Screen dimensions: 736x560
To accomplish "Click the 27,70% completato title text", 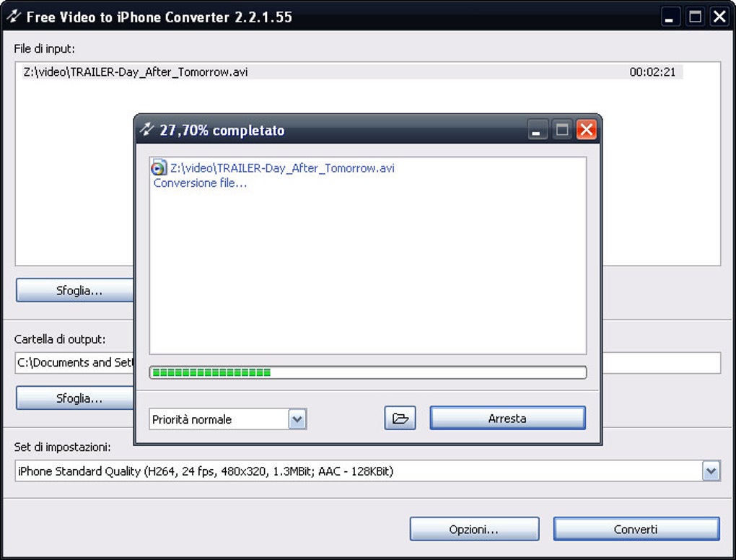I will 222,130.
